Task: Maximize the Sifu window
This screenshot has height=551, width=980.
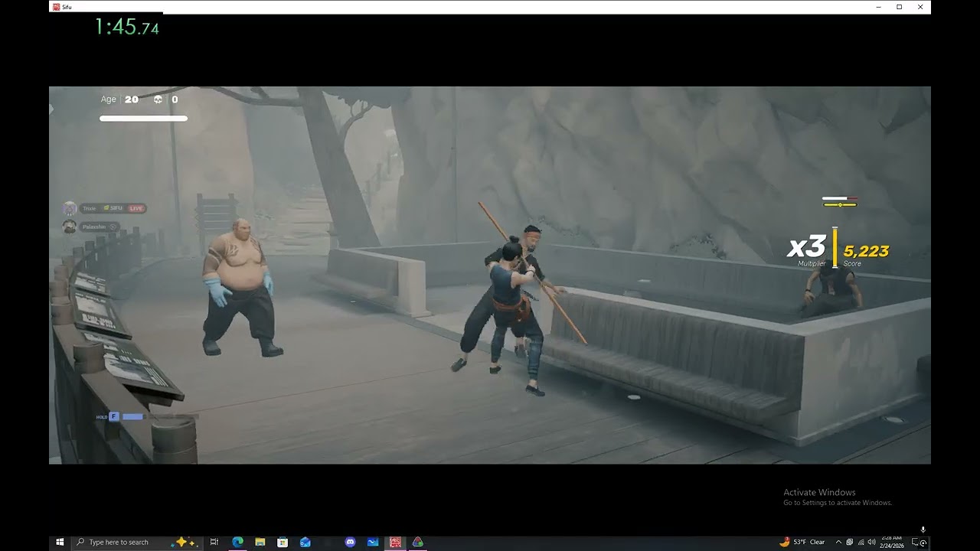Action: (899, 7)
